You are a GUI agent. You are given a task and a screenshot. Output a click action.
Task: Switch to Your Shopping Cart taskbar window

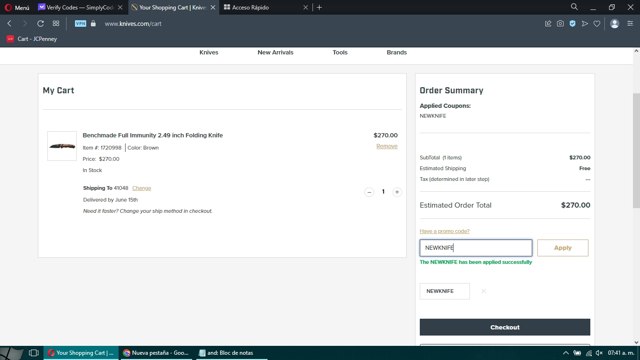coord(81,353)
